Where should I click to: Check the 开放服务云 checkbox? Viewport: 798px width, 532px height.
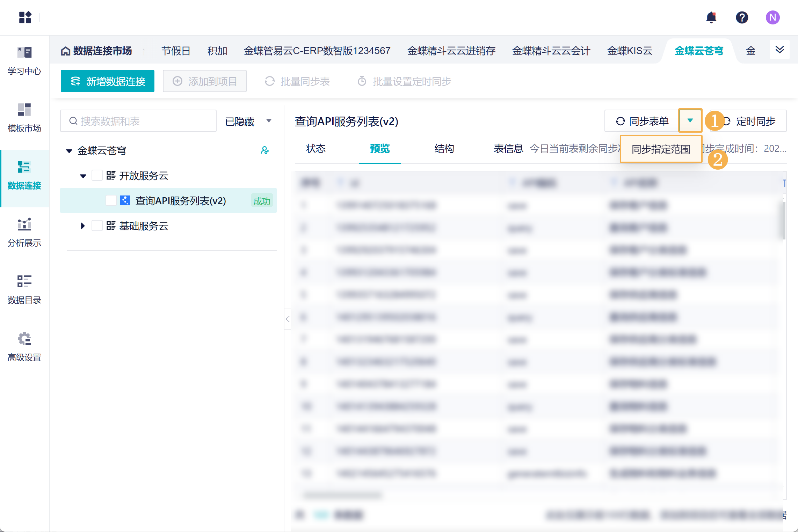click(97, 175)
